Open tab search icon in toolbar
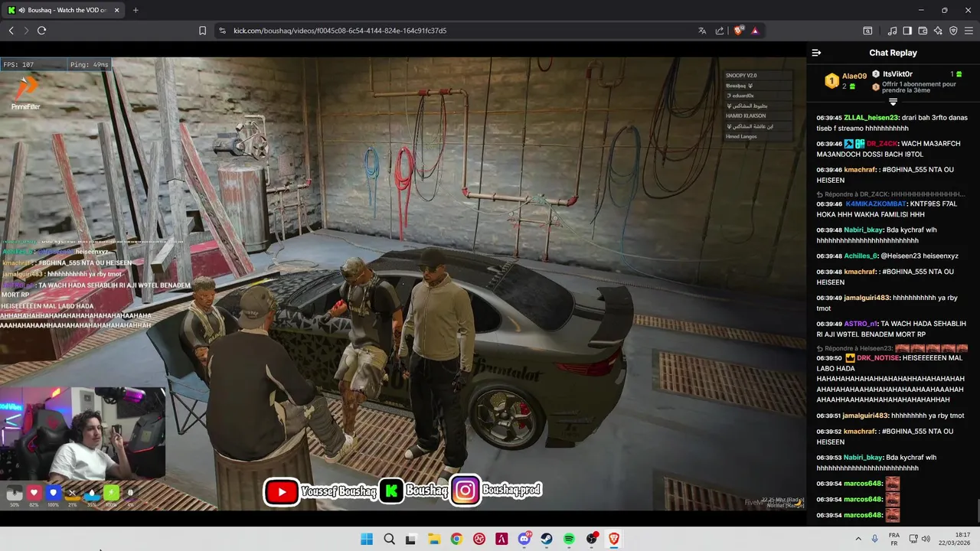The height and width of the screenshot is (551, 980). (867, 31)
